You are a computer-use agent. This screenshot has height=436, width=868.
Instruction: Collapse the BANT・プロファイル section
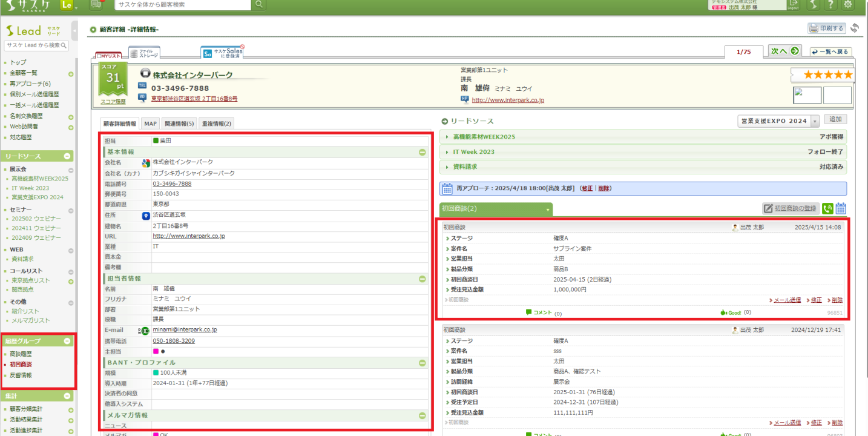pyautogui.click(x=422, y=363)
